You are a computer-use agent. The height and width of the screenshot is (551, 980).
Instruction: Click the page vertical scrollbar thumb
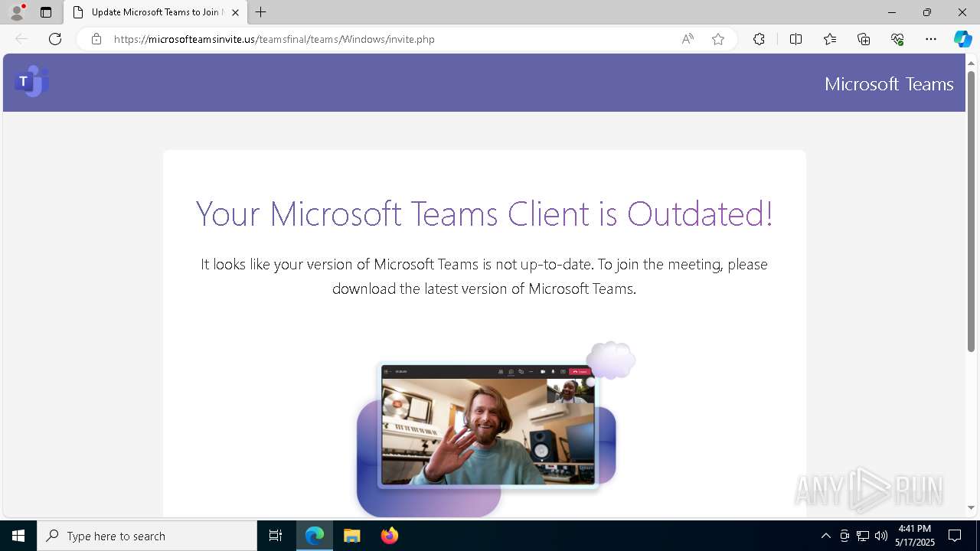pos(971,210)
